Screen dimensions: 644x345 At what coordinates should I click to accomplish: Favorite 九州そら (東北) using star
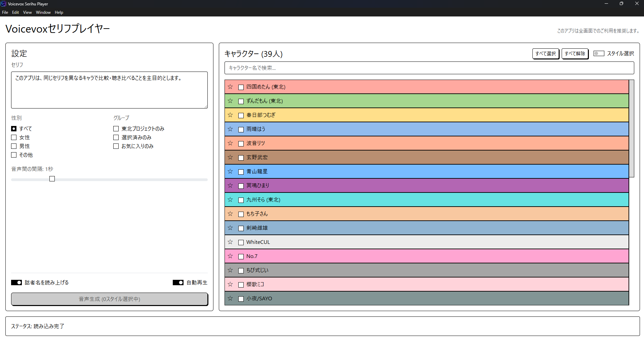(230, 200)
